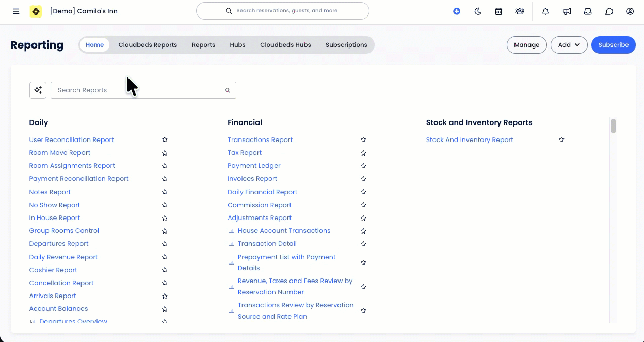644x342 pixels.
Task: Open the user profile icon
Action: [630, 11]
